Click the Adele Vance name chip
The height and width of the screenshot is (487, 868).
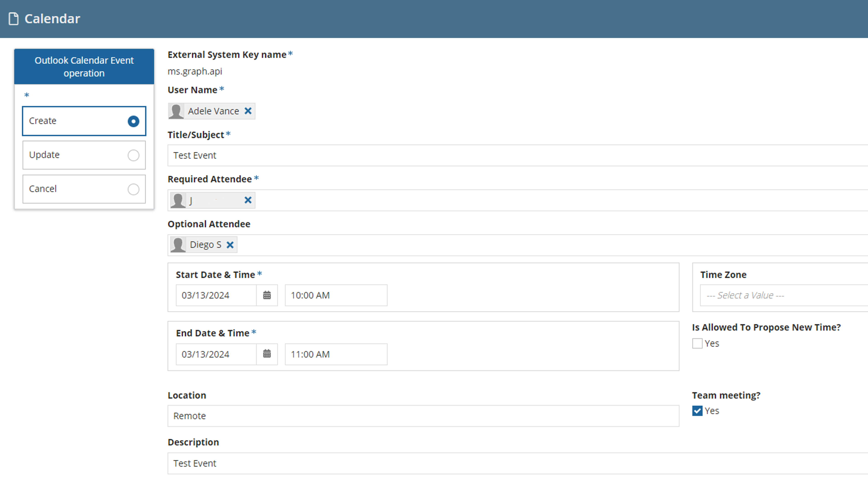pyautogui.click(x=212, y=111)
